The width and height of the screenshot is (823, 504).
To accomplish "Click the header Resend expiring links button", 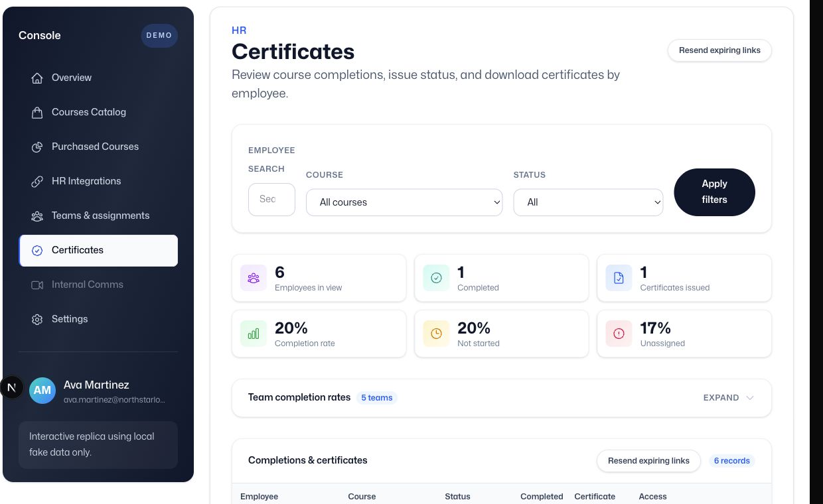I will click(x=719, y=50).
